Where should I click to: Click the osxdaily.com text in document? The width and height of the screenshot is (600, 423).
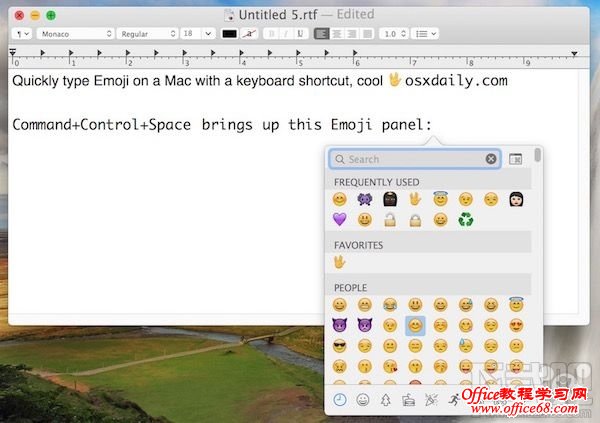point(456,81)
